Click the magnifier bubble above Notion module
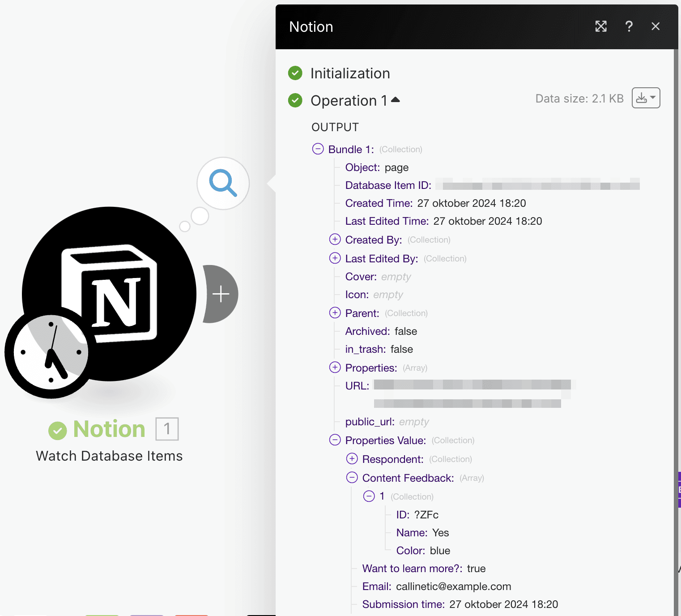The image size is (681, 616). pyautogui.click(x=223, y=183)
